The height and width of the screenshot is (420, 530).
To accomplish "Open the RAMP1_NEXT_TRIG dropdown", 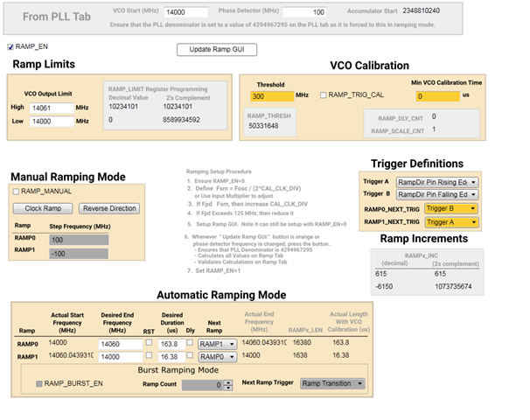I will (451, 222).
